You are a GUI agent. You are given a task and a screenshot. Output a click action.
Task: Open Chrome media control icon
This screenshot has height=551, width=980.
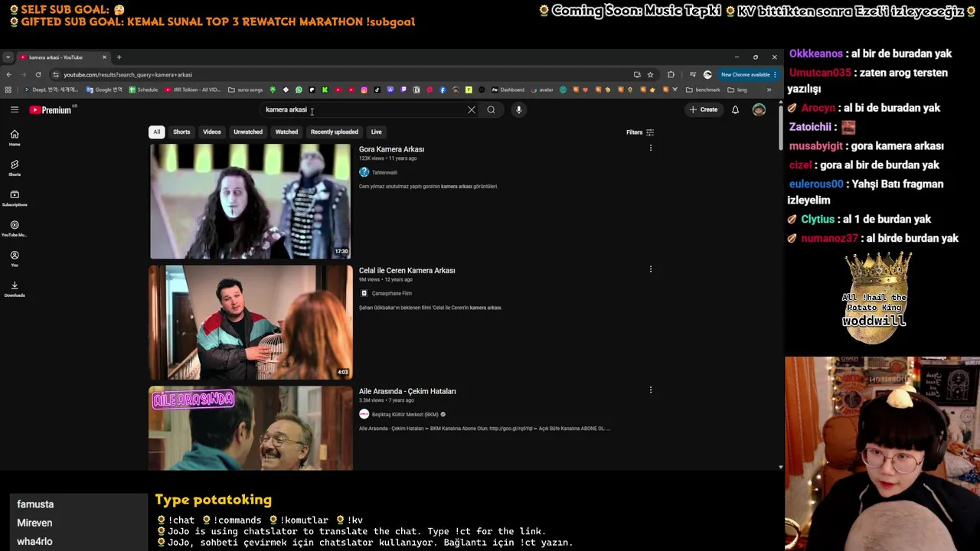693,75
